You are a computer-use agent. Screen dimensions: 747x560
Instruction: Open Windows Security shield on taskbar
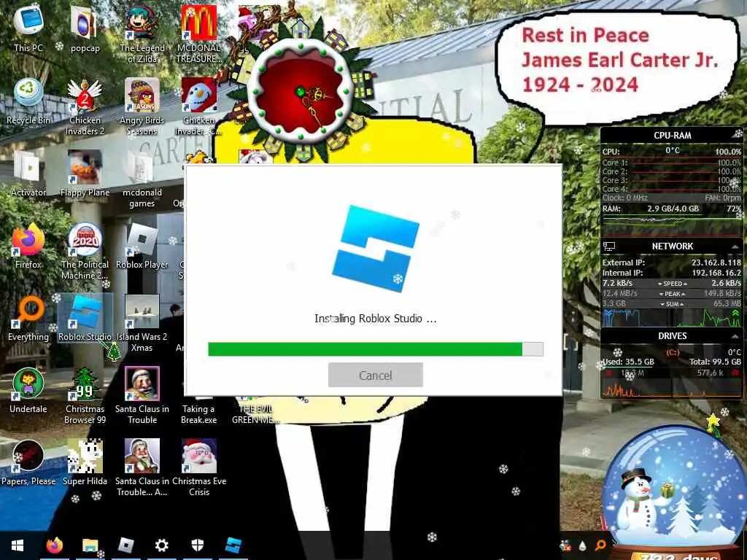(197, 545)
